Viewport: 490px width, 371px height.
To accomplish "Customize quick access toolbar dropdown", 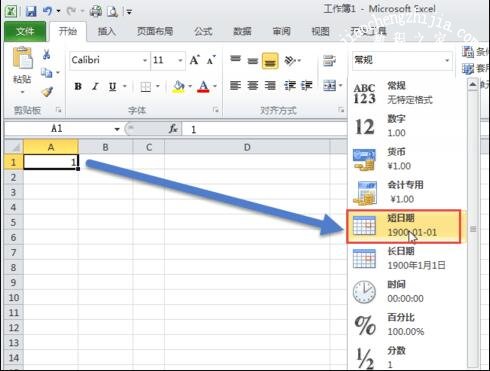I will point(129,12).
